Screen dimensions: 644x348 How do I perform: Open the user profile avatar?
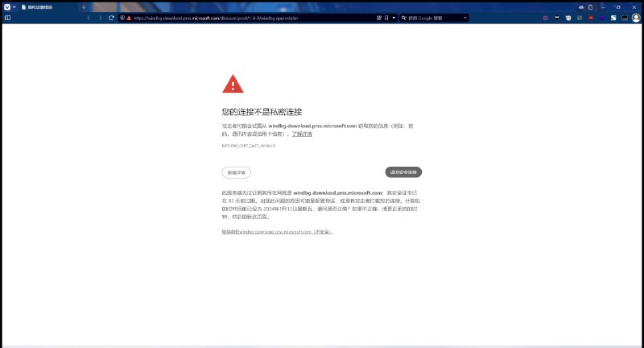tap(636, 18)
